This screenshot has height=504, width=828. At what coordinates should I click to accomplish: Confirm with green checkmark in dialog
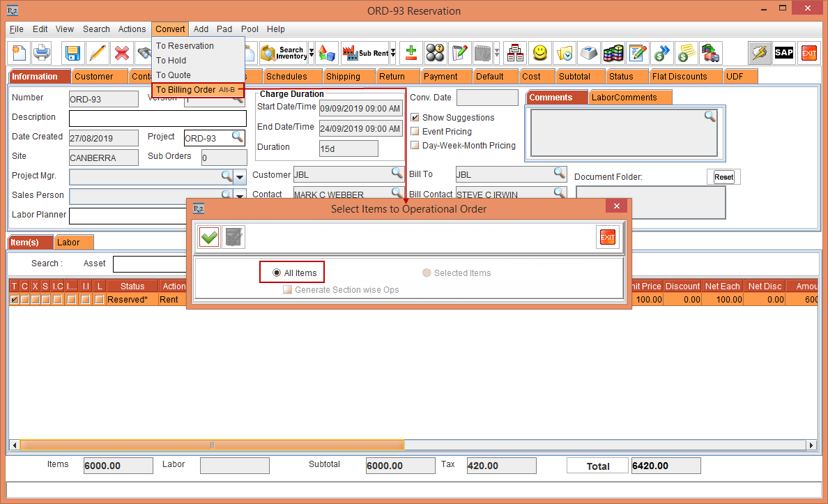point(209,238)
